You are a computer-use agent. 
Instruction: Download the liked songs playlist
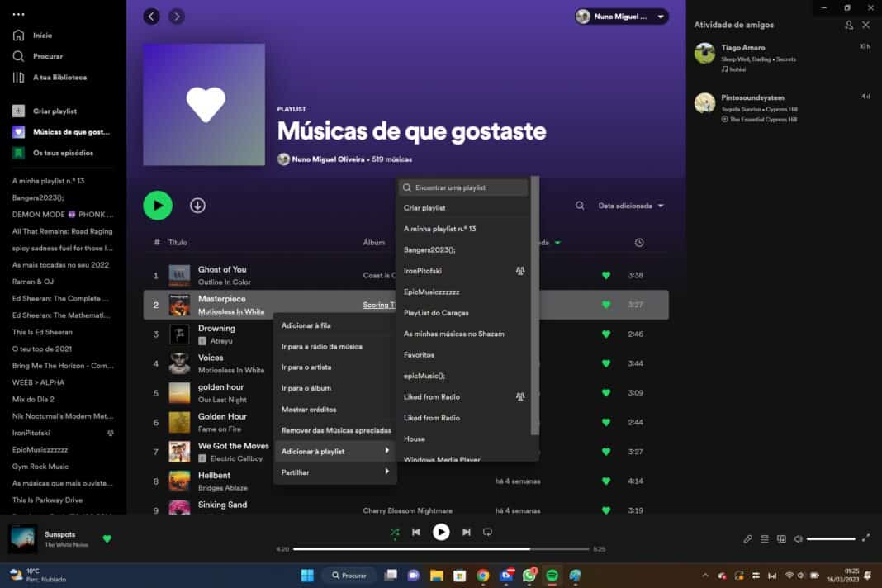point(197,206)
